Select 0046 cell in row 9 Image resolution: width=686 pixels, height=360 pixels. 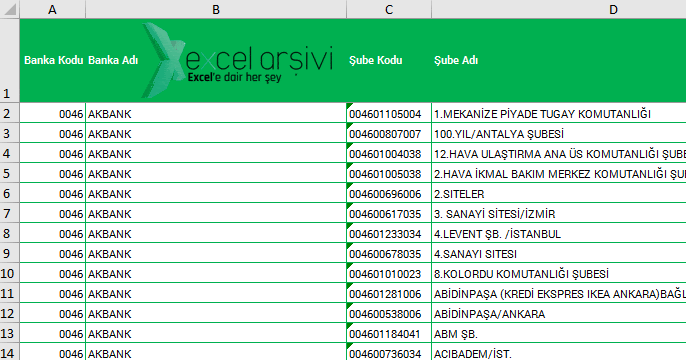tap(52, 253)
